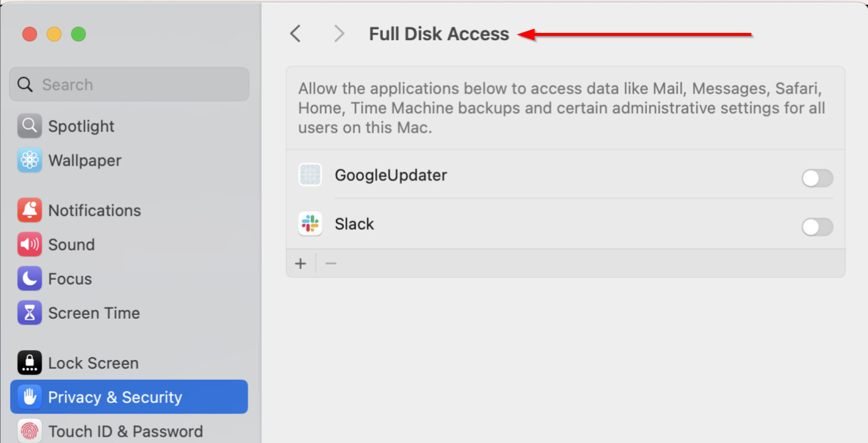Open Wallpaper settings via its flower icon
Image resolution: width=868 pixels, height=443 pixels.
(29, 160)
